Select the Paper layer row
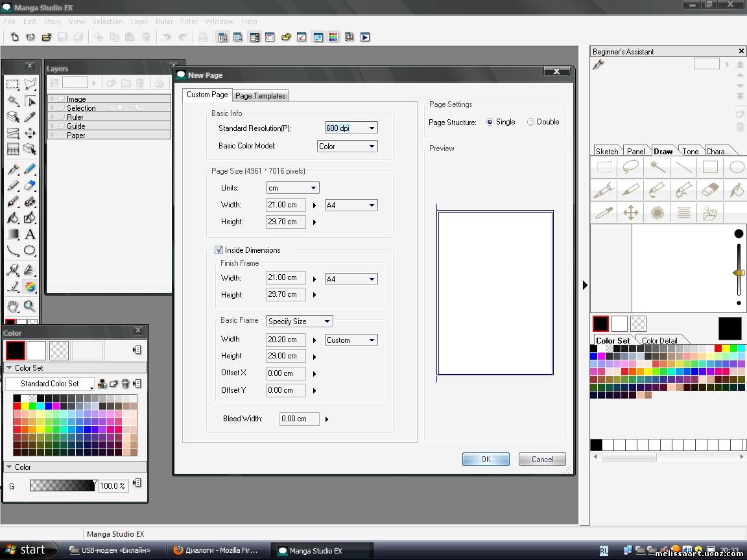The width and height of the screenshot is (747, 560). pyautogui.click(x=110, y=135)
